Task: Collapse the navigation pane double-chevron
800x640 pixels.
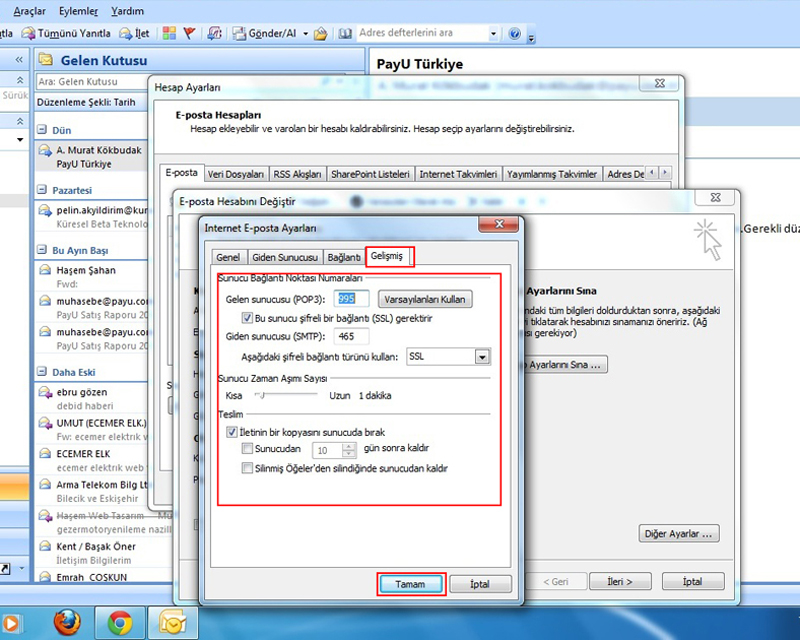Action: click(19, 60)
